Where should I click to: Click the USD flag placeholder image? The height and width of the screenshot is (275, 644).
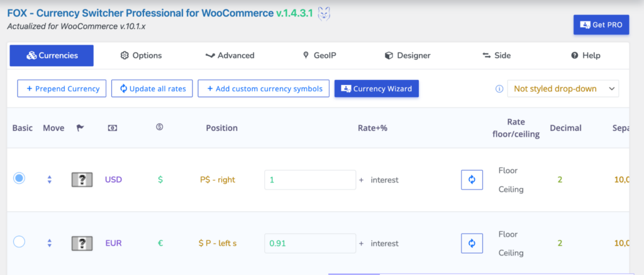click(82, 180)
